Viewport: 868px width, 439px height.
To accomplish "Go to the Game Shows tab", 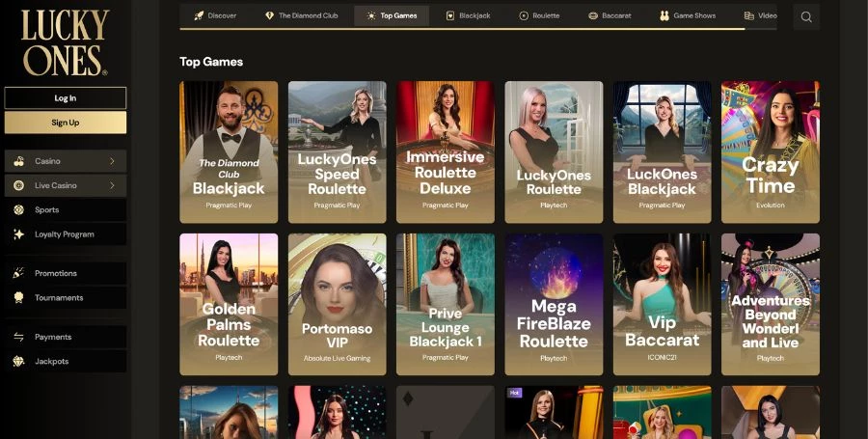I will pos(688,15).
